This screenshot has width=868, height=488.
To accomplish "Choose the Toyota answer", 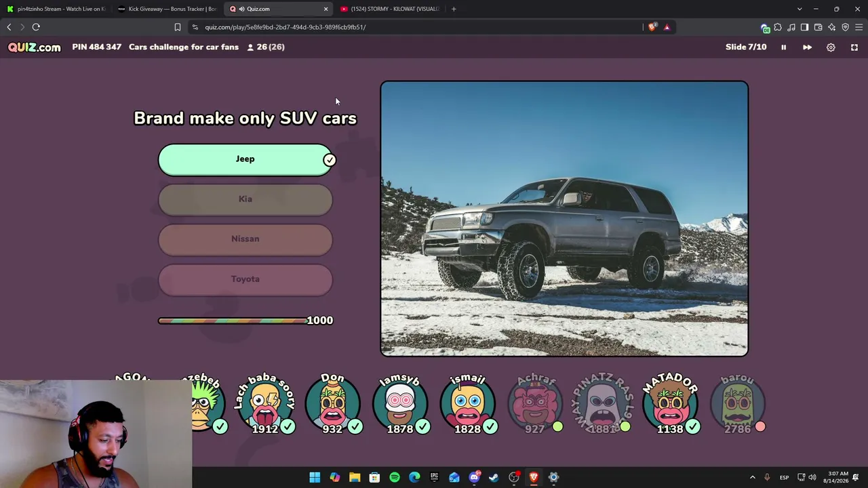I will (245, 279).
